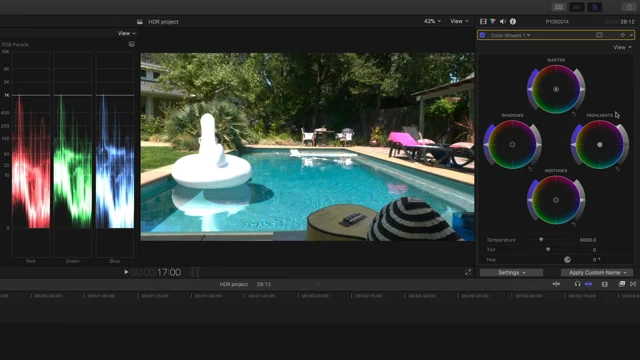Image resolution: width=640 pixels, height=360 pixels.
Task: Reset the Midtones color wheel
Action: 574,224
